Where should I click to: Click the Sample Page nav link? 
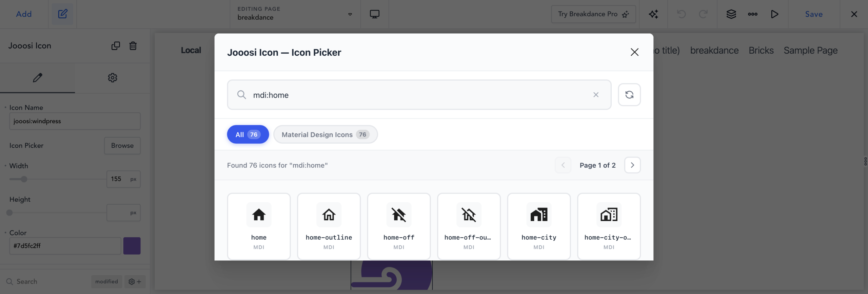pos(810,50)
